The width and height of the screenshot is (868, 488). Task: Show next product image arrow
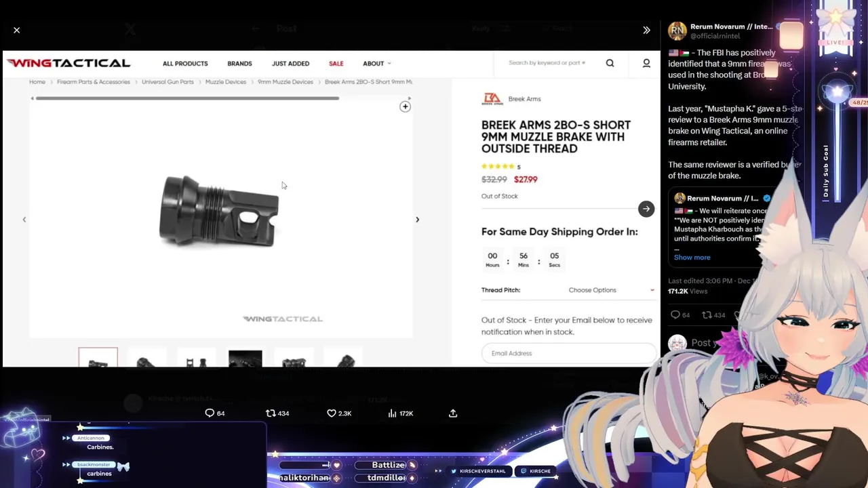(x=417, y=220)
